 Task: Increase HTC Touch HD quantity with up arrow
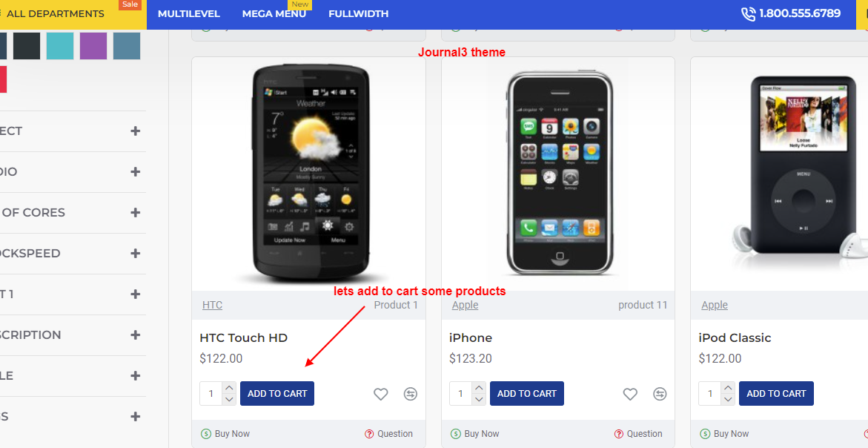click(229, 387)
